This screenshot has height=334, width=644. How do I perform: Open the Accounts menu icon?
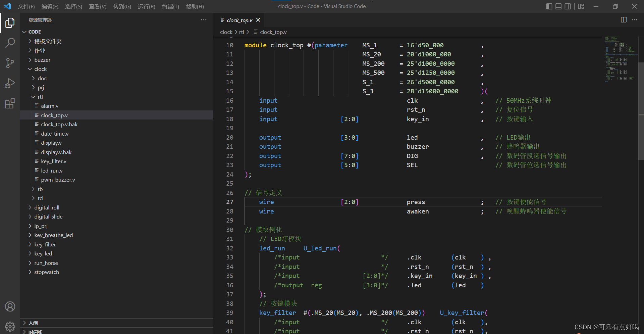10,306
